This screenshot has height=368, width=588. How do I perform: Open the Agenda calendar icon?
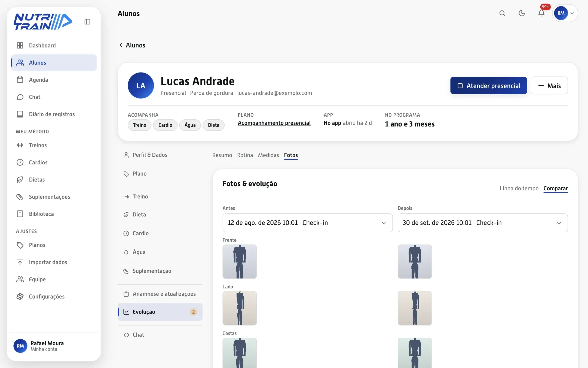click(x=20, y=80)
